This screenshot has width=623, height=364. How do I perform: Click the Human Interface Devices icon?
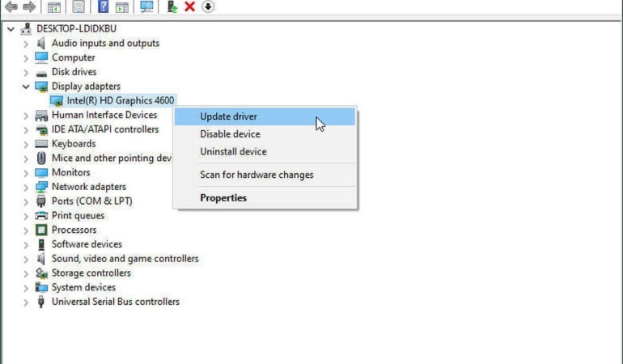coord(41,115)
